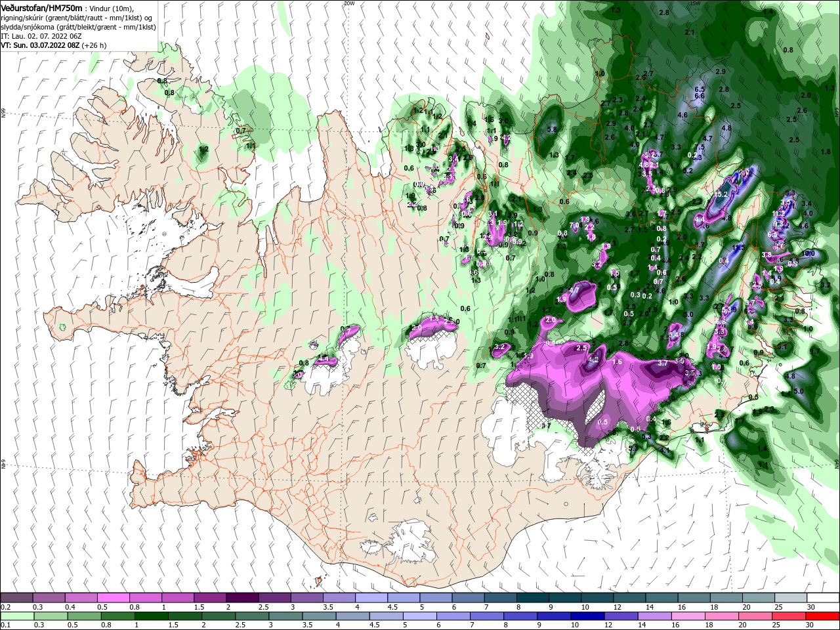840x630 pixels.
Task: Click the 'VT: Sun. 03.07.2022 08Z' valid time
Action: 40,46
